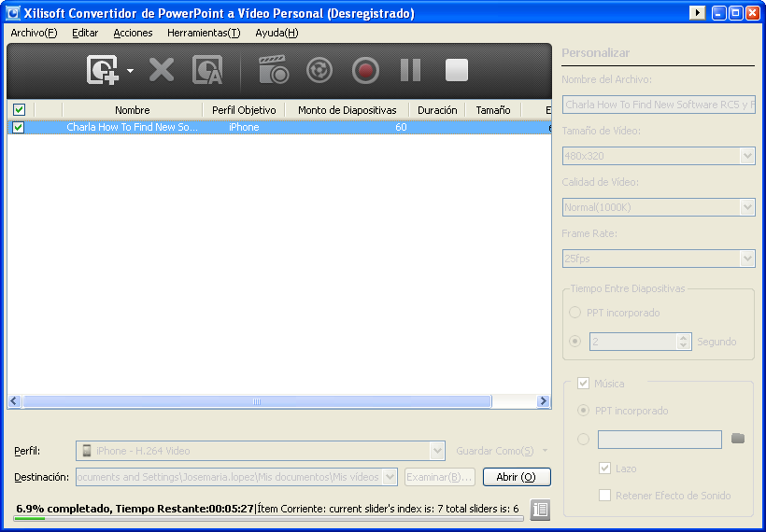Click the clapperboard camera toolbar icon
The image size is (766, 532).
pos(274,70)
